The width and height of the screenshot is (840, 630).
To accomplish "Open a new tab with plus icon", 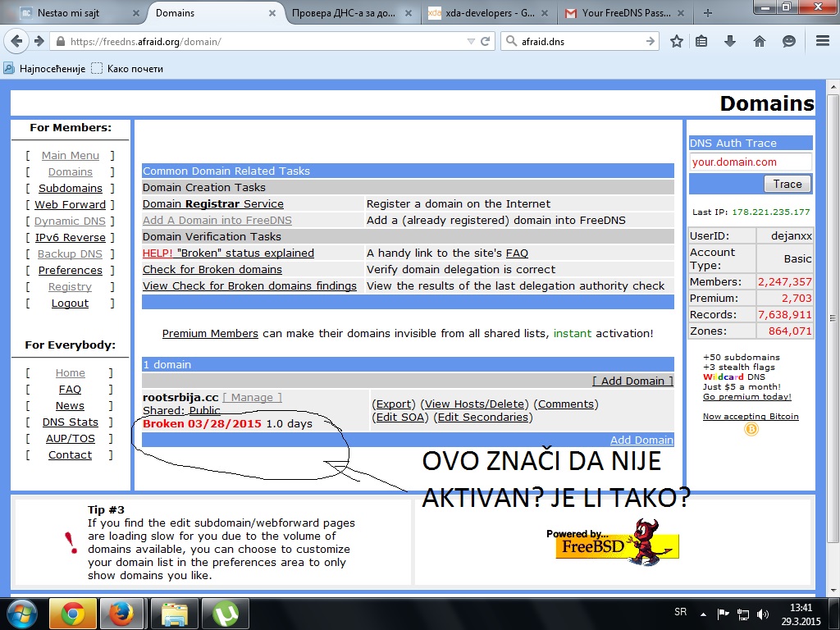I will coord(708,13).
